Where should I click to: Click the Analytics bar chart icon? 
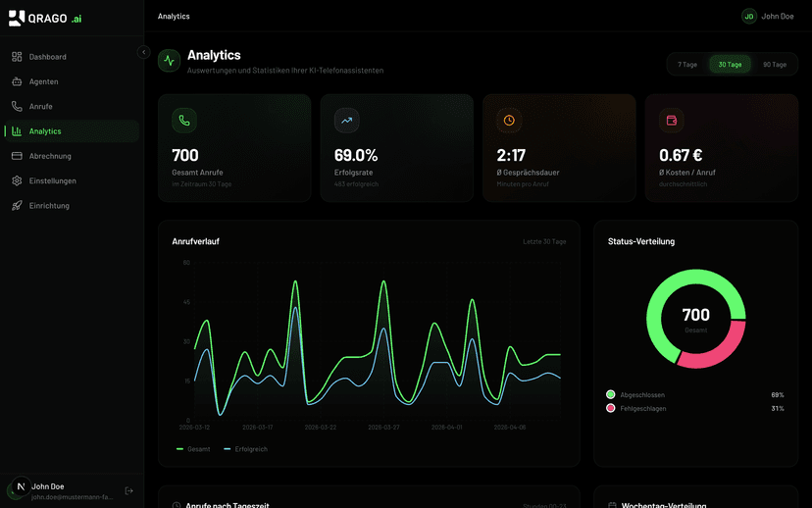click(17, 131)
